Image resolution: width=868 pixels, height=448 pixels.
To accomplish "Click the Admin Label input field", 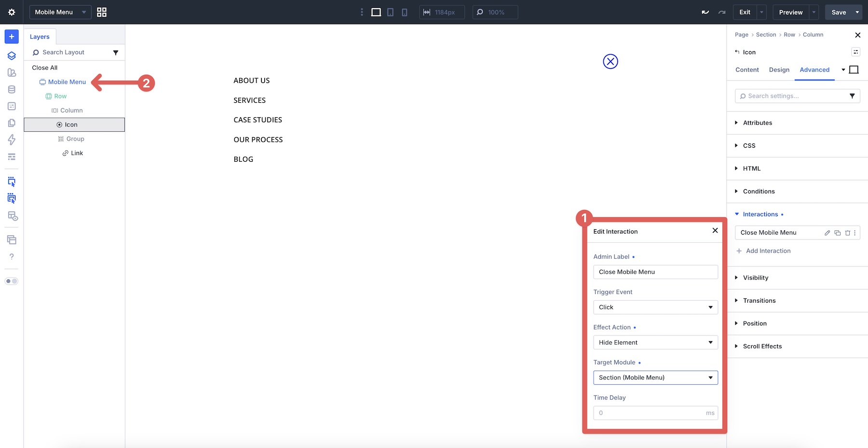I will click(x=655, y=272).
